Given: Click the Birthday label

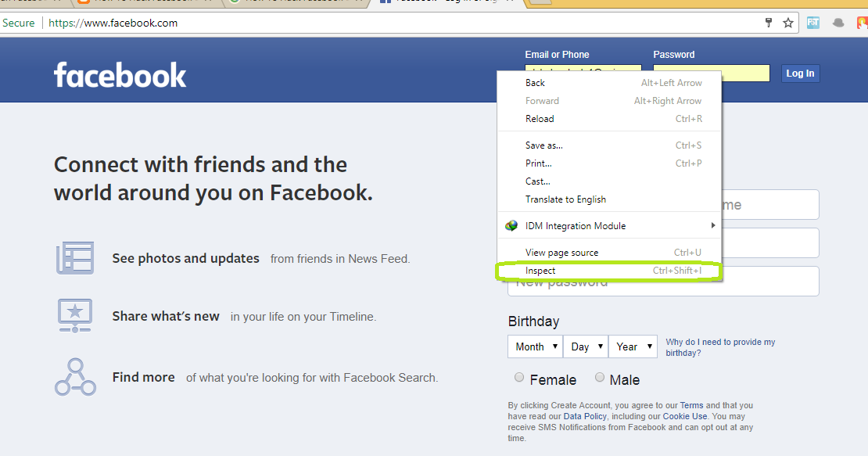Looking at the screenshot, I should 533,321.
